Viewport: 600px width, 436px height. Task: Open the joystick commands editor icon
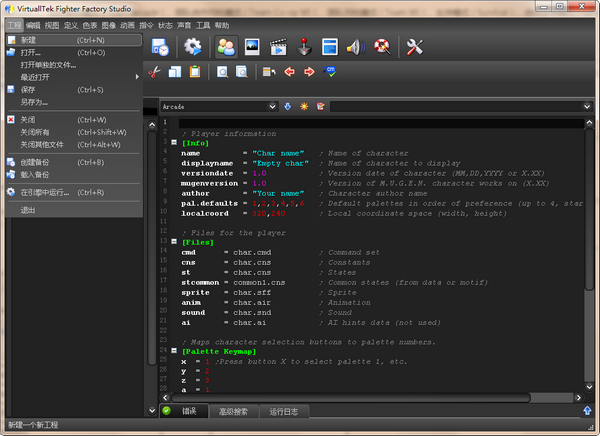point(305,46)
